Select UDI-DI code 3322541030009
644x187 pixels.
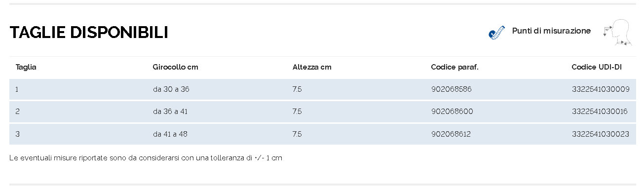click(601, 89)
